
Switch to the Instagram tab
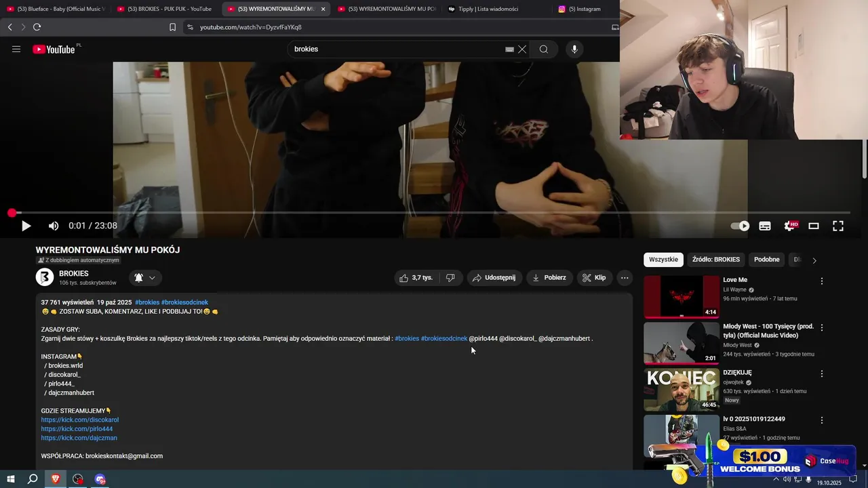[x=585, y=9]
